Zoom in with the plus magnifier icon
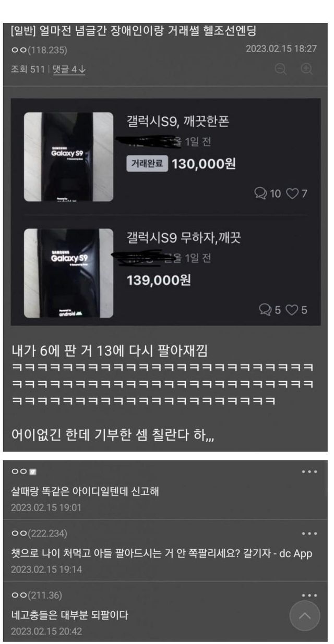 pyautogui.click(x=307, y=69)
